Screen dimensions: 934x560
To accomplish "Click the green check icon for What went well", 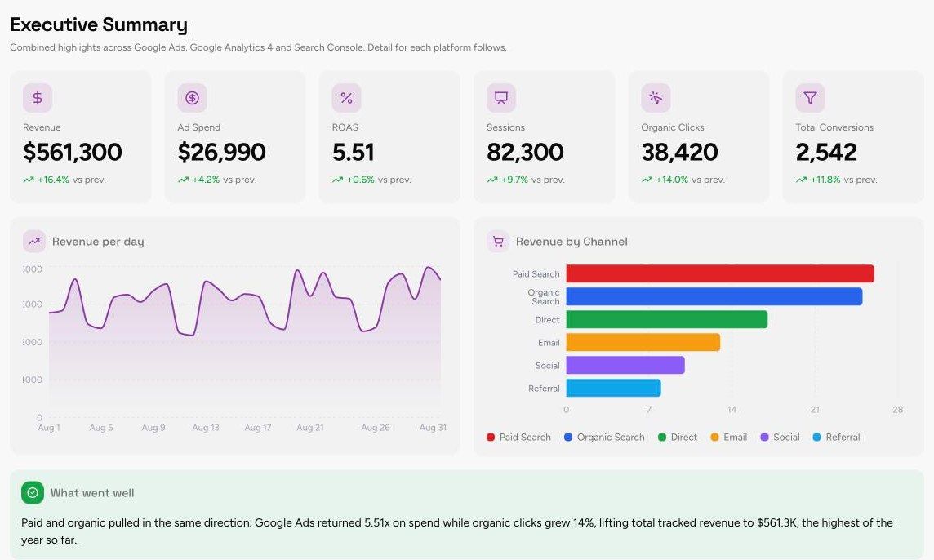I will point(33,493).
